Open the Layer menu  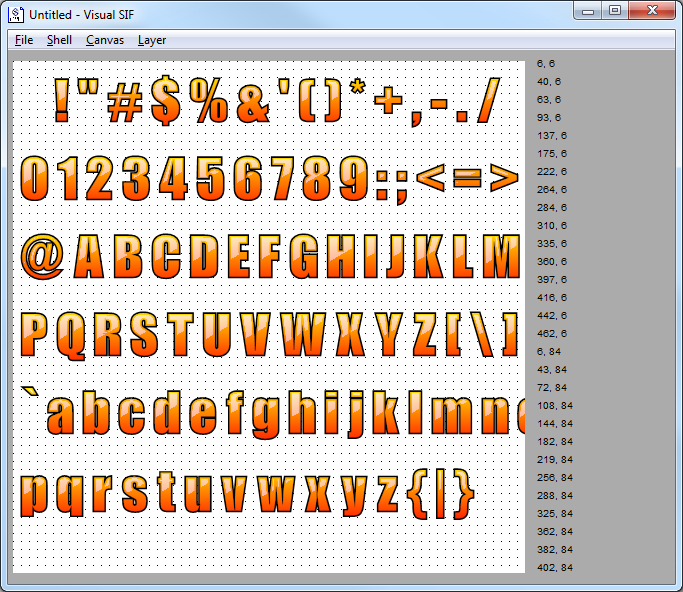point(152,40)
